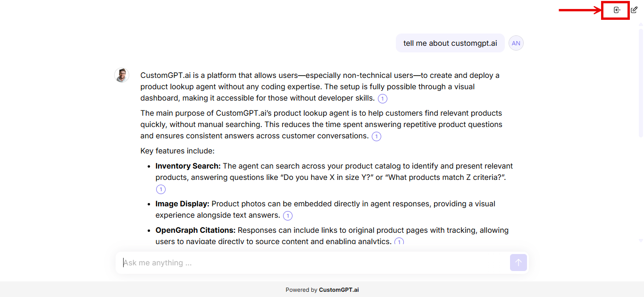644x297 pixels.
Task: Click the agent's profile photo avatar
Action: pyautogui.click(x=122, y=75)
